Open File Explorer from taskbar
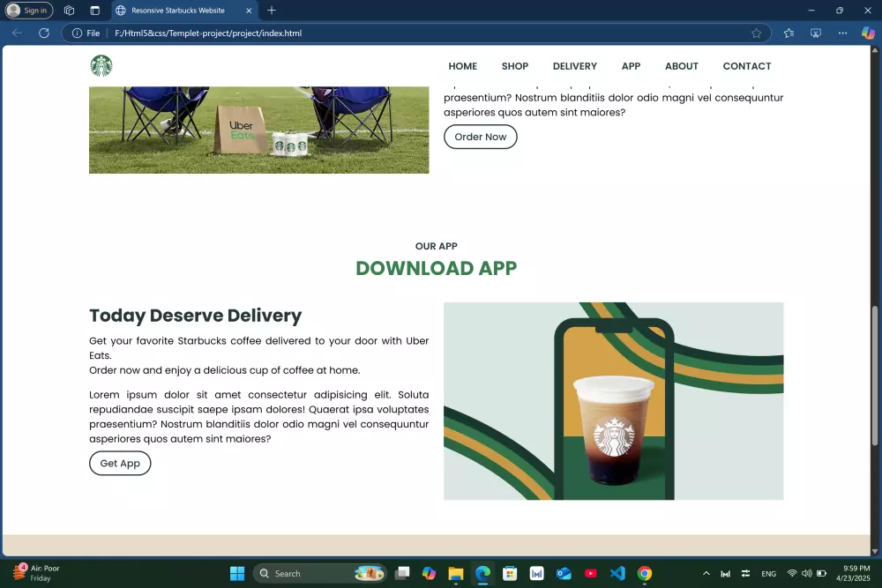882x588 pixels. 456,573
